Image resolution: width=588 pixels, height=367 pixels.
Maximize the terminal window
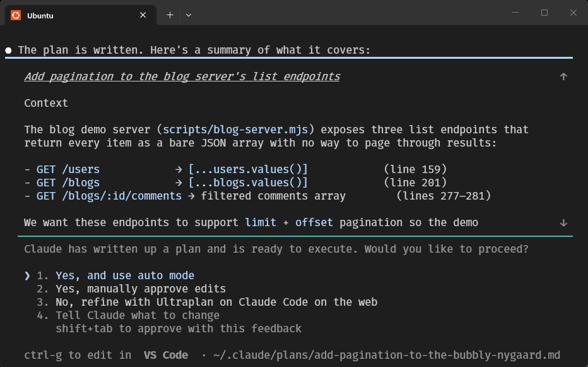[544, 13]
